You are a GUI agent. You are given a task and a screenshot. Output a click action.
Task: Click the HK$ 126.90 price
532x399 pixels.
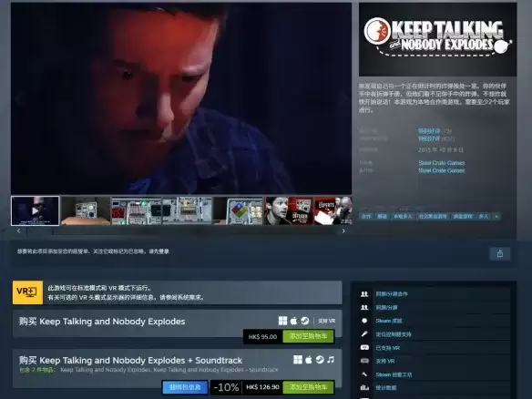pos(262,387)
